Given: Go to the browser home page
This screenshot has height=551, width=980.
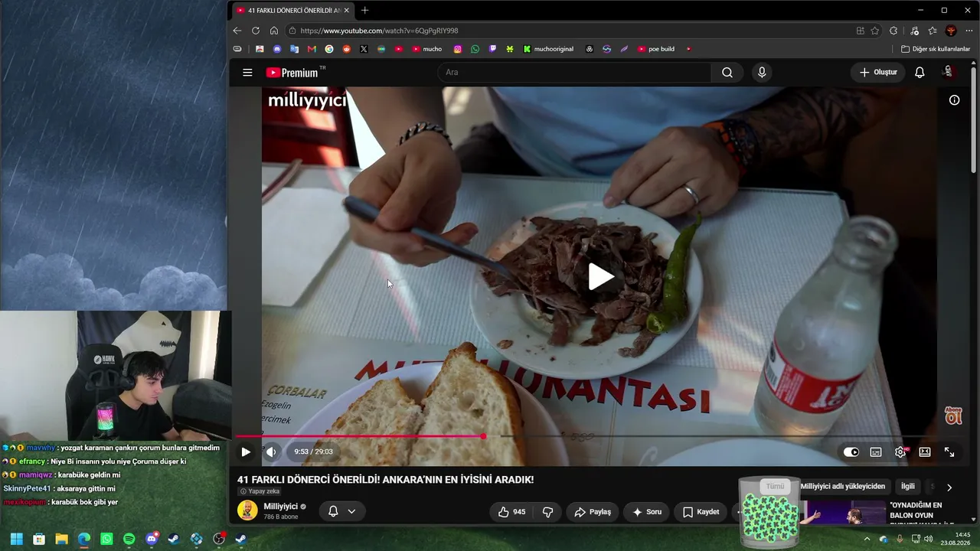Looking at the screenshot, I should click(274, 31).
